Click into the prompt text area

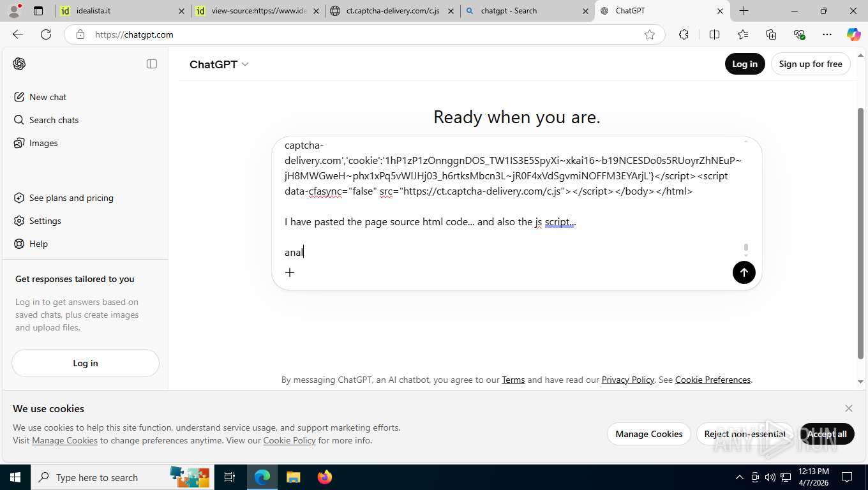point(513,198)
